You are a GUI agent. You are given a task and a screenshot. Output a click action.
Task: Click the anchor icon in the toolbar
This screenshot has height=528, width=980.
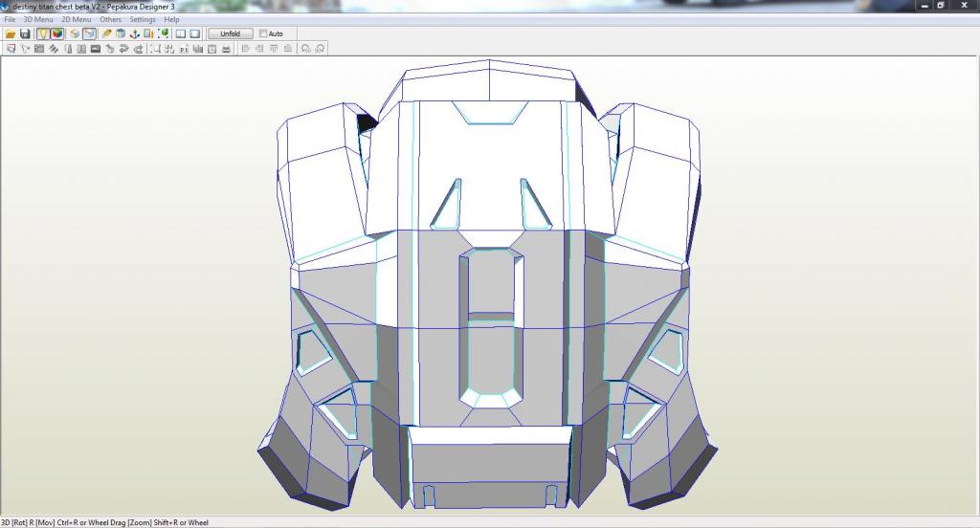pos(134,33)
